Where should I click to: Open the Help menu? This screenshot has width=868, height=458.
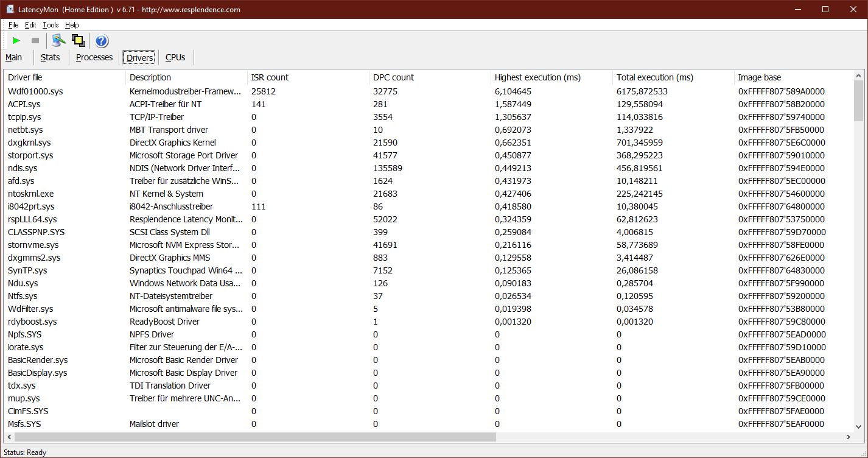[72, 25]
